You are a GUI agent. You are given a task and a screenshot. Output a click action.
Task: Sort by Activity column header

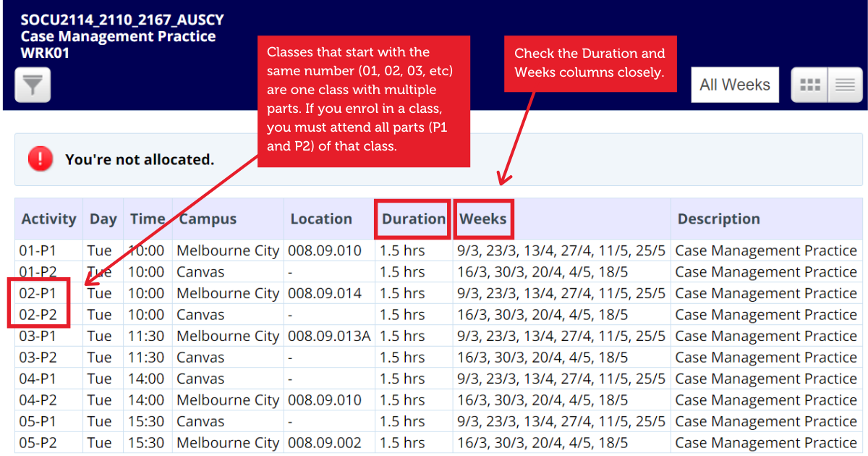(x=48, y=219)
